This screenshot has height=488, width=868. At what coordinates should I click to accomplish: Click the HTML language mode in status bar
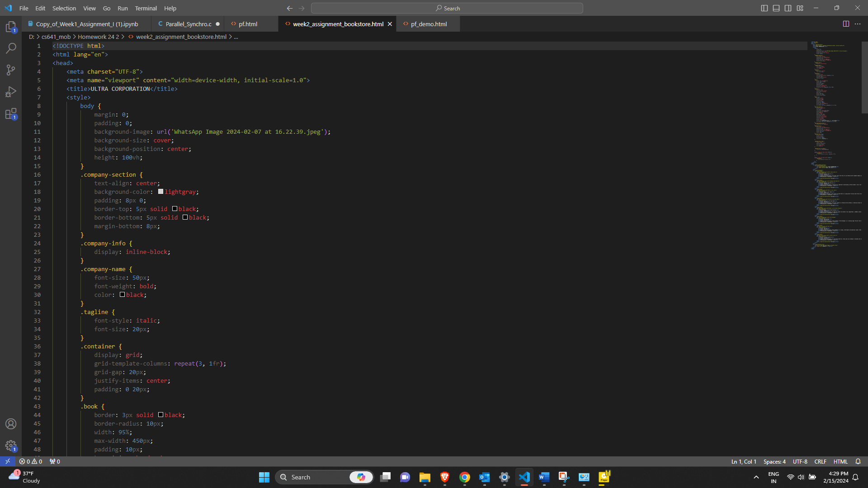(840, 462)
